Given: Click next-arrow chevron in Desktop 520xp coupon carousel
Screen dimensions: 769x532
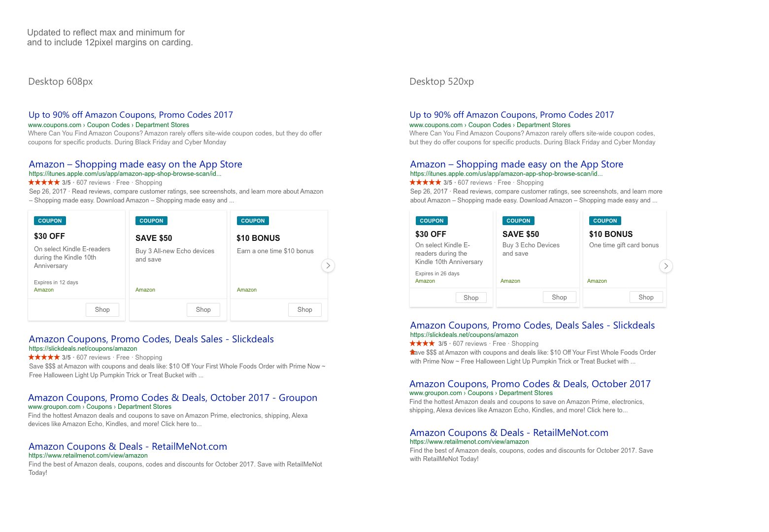Looking at the screenshot, I should point(666,266).
